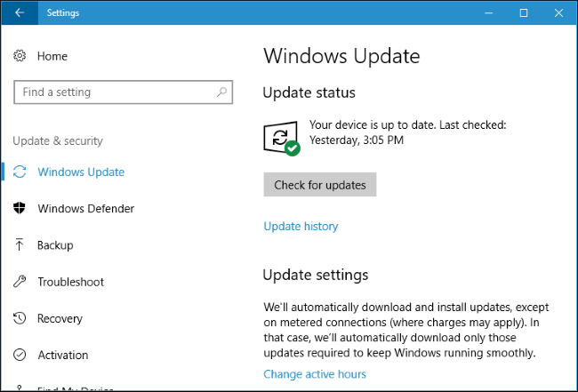Open the Troubleshoot section

point(71,282)
